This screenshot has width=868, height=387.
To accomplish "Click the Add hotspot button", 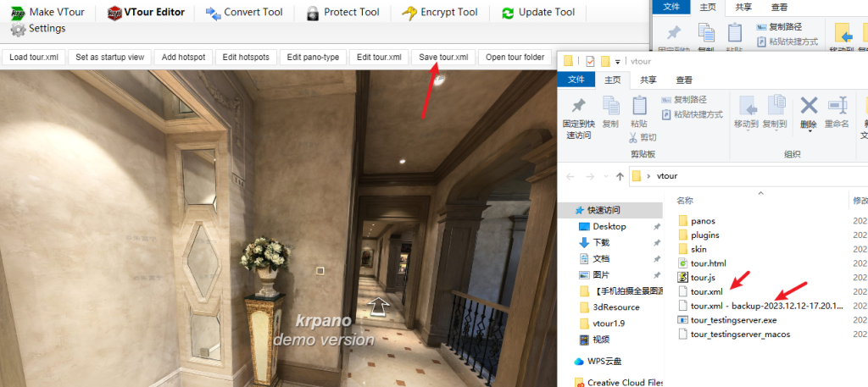I will [183, 58].
